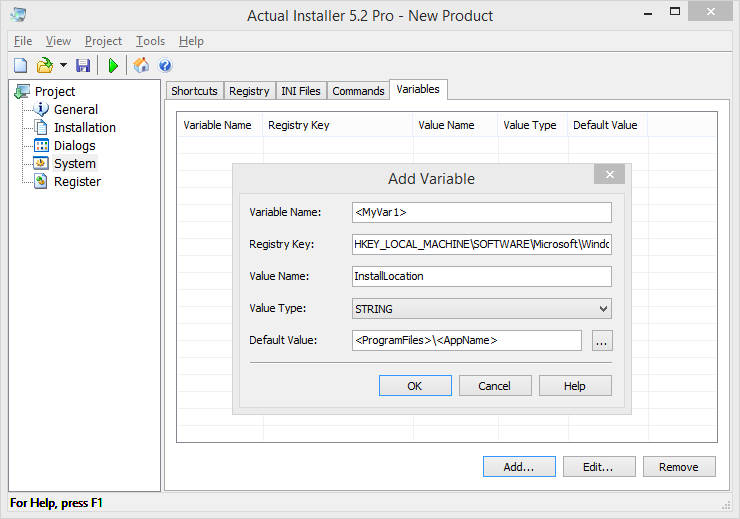Viewport: 740px width, 519px height.
Task: Click the Variable Name input field
Action: click(x=481, y=212)
